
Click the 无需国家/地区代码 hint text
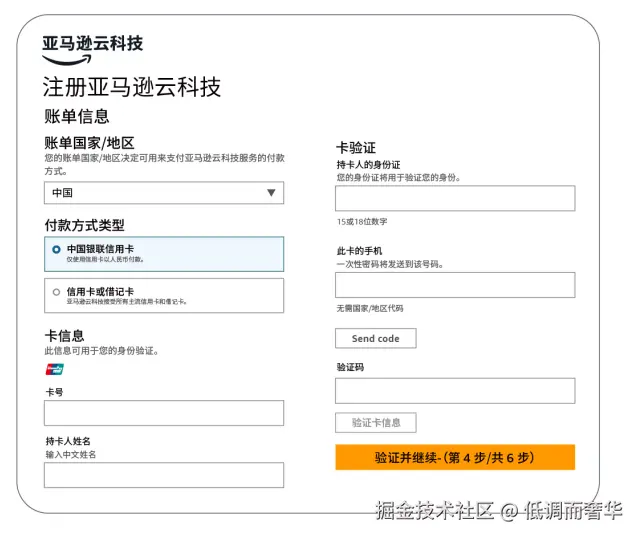tap(370, 309)
